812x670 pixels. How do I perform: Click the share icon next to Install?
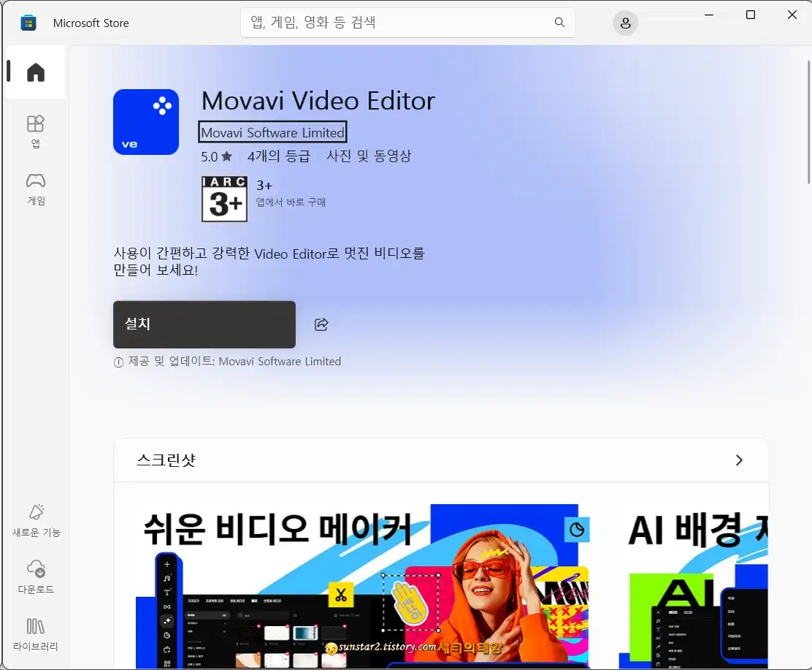(x=321, y=324)
